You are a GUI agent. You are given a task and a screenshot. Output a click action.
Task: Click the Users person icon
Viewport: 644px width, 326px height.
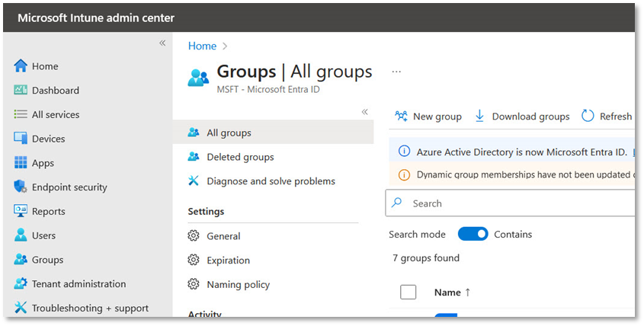point(21,235)
